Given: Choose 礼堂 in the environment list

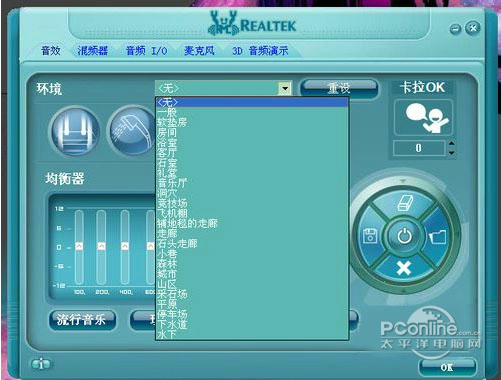Looking at the screenshot, I should coord(252,173).
